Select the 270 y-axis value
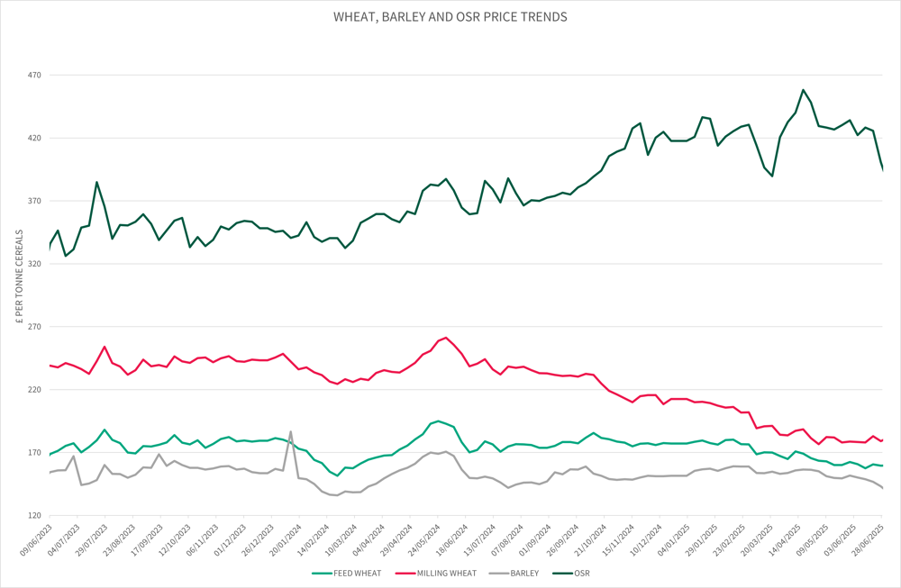The image size is (901, 588). tap(34, 328)
